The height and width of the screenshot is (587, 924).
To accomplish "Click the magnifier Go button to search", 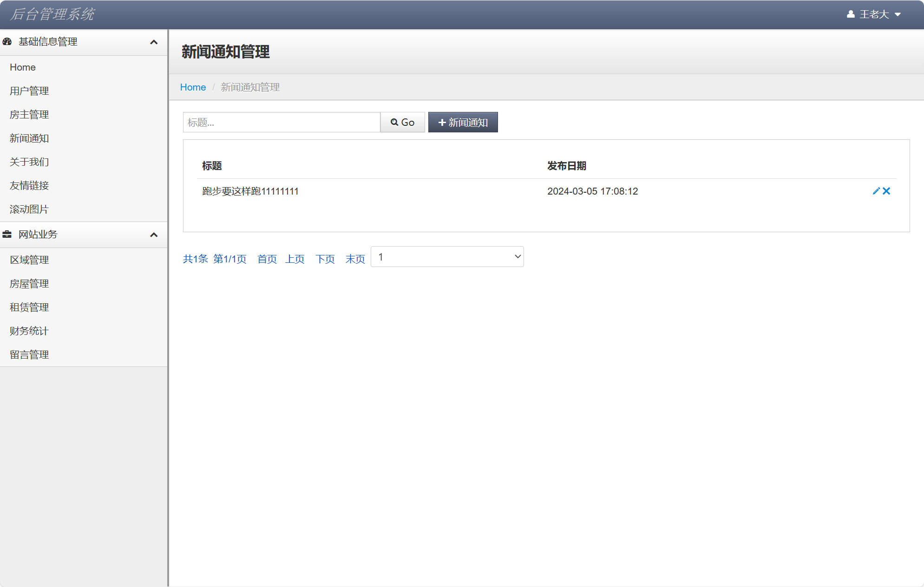I will coord(402,122).
